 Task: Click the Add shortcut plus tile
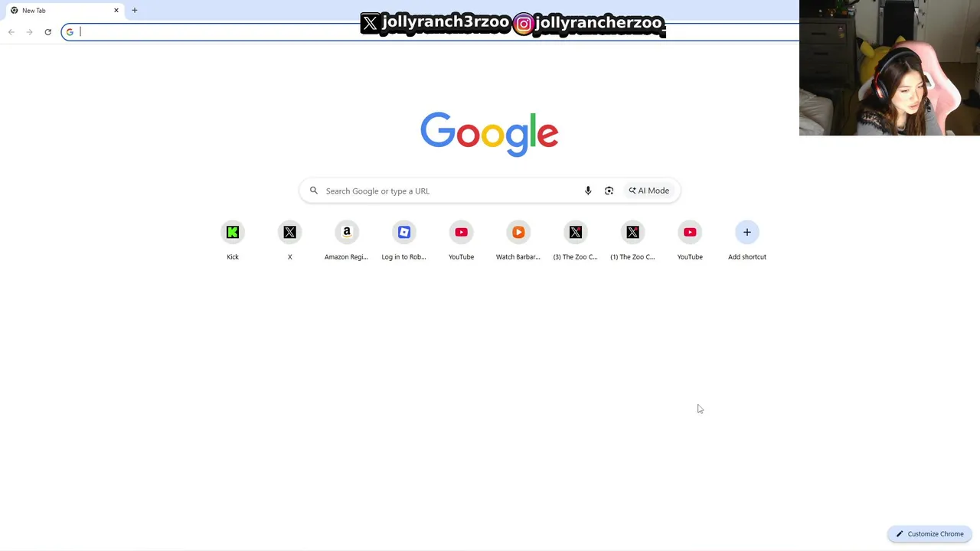(x=747, y=240)
